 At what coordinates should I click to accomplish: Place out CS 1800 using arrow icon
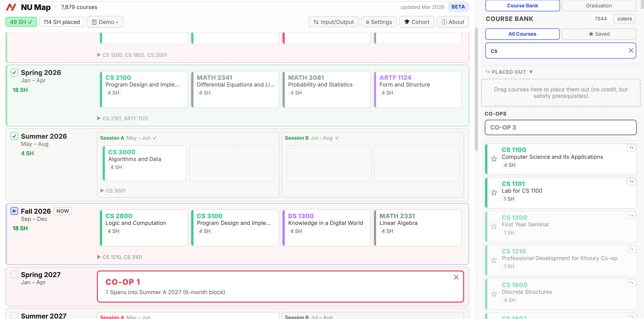[x=631, y=283]
